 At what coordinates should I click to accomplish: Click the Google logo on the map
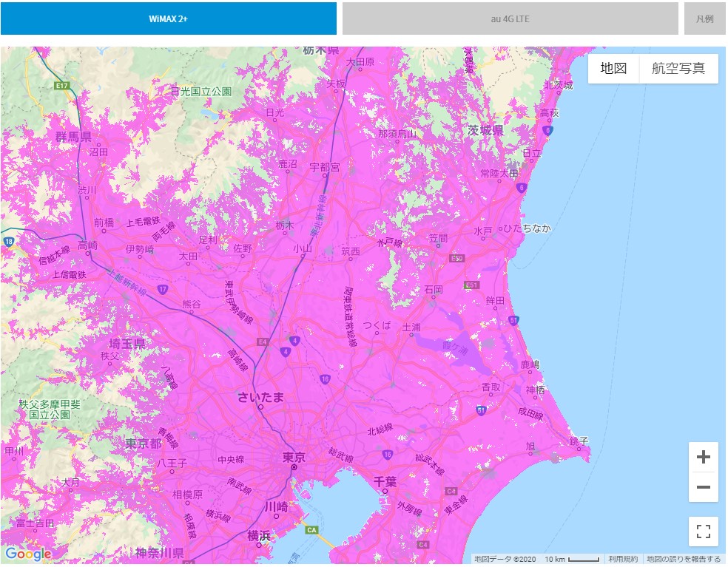click(27, 554)
